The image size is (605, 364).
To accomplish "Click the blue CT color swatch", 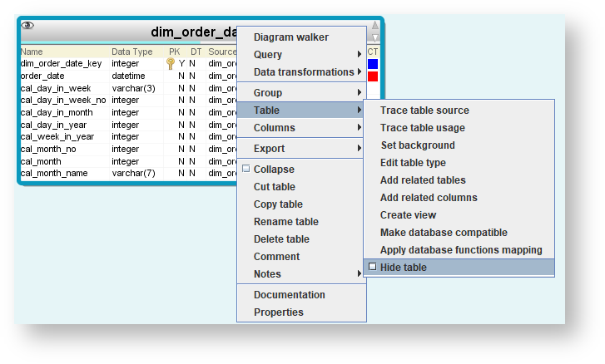I will tap(373, 63).
